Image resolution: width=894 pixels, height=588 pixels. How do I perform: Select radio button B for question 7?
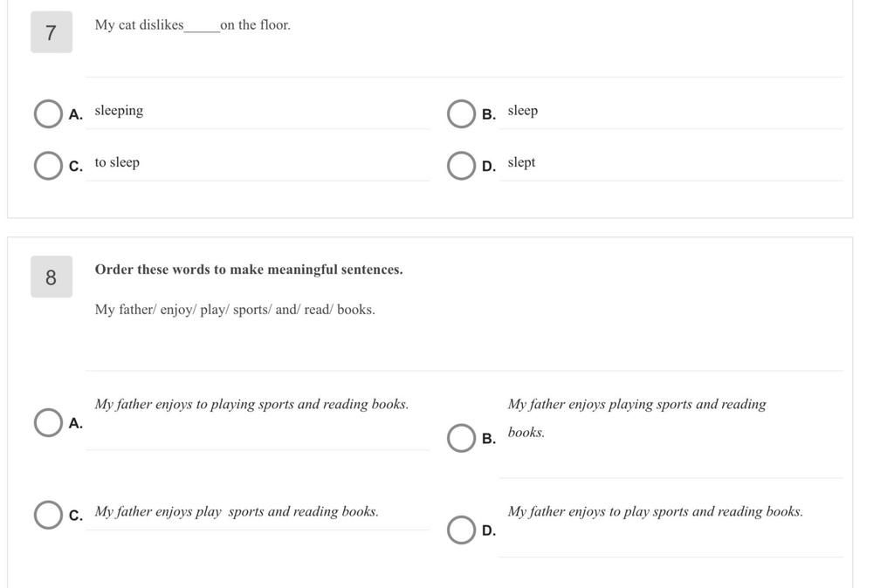point(461,114)
